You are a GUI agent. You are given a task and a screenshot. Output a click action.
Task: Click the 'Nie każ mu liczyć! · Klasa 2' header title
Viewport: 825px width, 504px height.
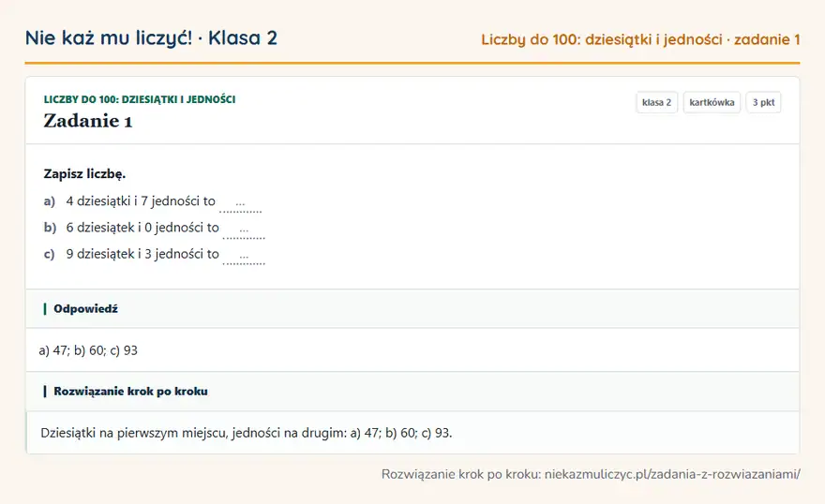point(151,38)
